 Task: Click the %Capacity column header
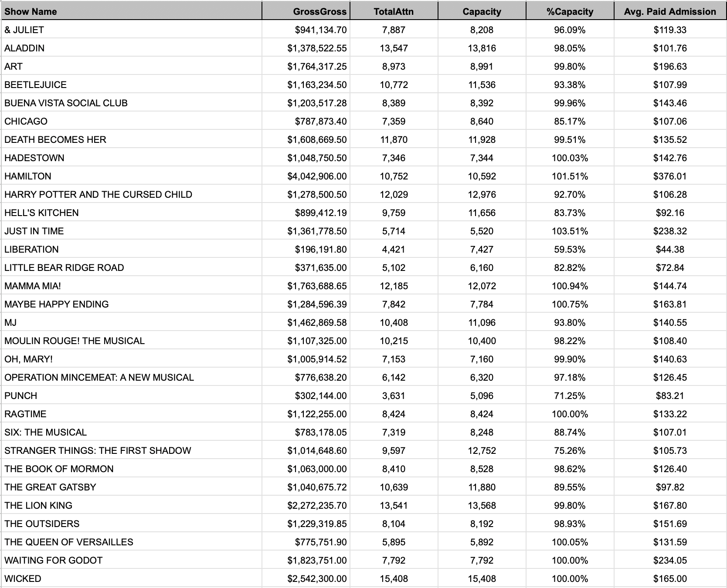[x=570, y=12]
